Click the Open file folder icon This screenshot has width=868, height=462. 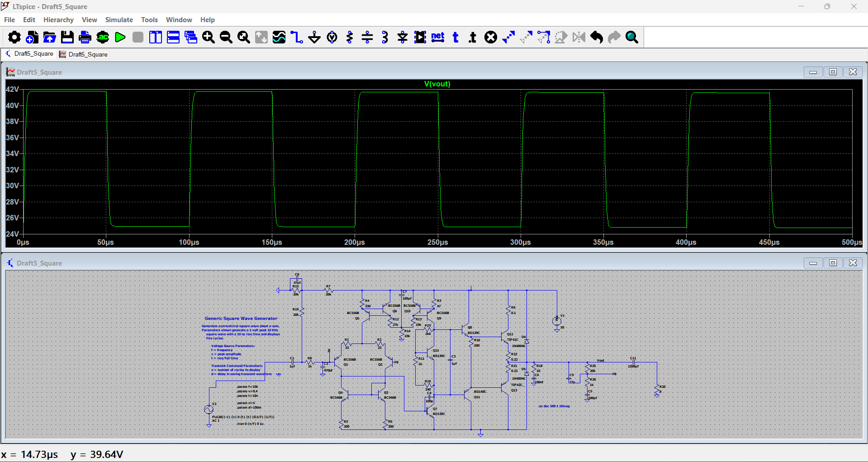(x=49, y=37)
